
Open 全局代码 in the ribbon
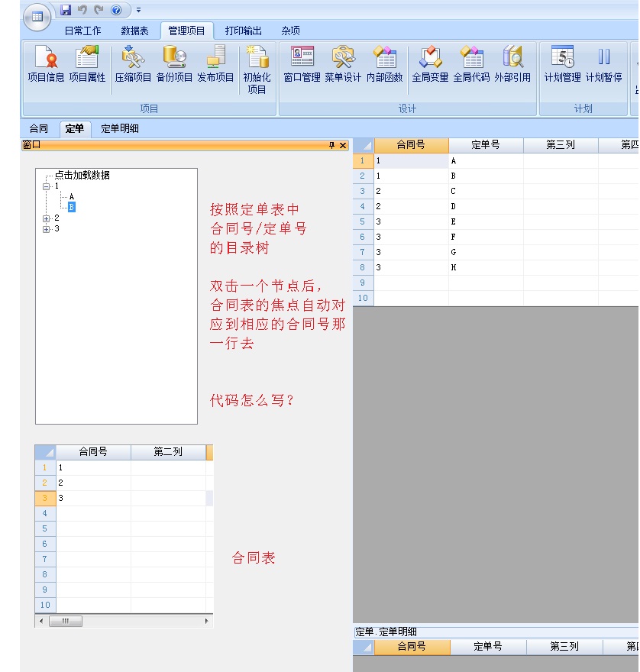pos(471,64)
